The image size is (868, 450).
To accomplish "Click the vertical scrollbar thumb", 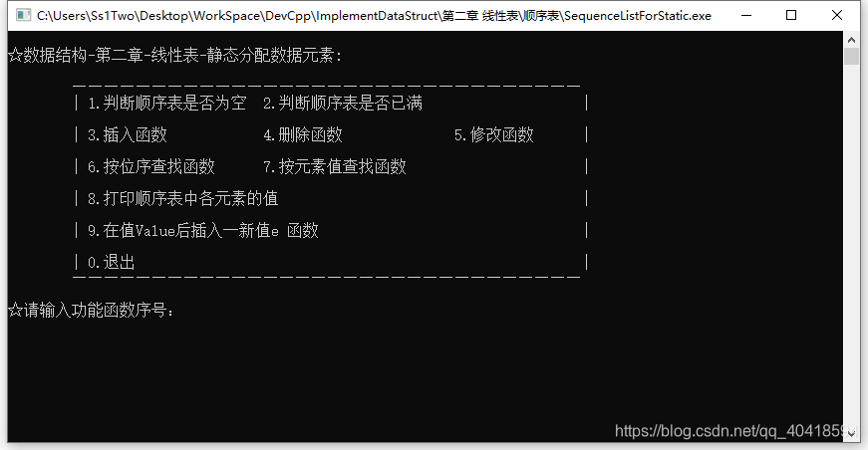I will pyautogui.click(x=851, y=57).
